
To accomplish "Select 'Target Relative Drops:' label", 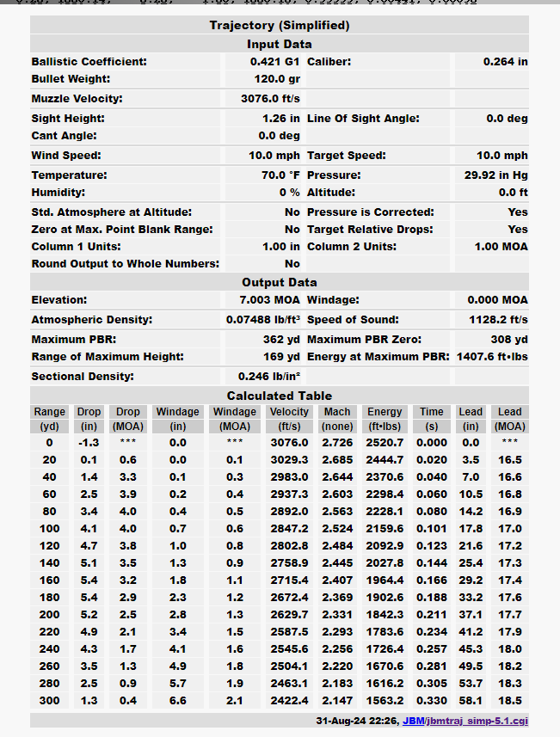I will pos(370,230).
